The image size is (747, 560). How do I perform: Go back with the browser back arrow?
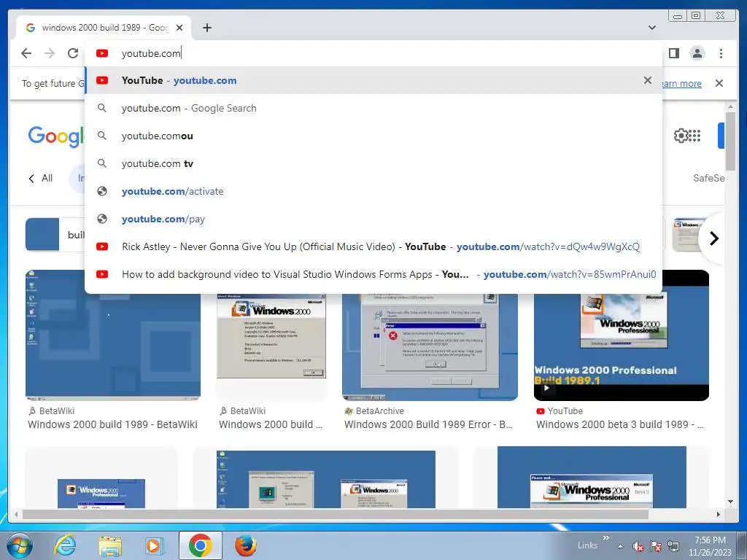[x=26, y=53]
